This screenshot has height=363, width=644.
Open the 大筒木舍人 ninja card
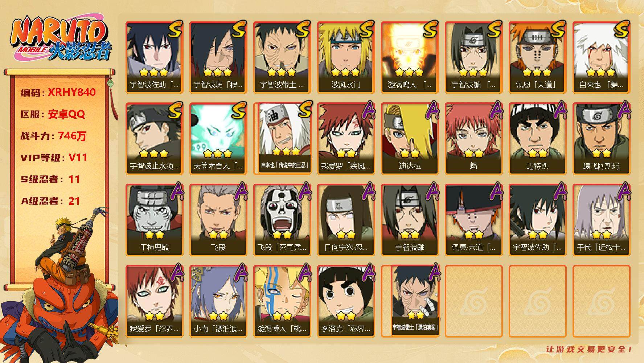tap(218, 139)
